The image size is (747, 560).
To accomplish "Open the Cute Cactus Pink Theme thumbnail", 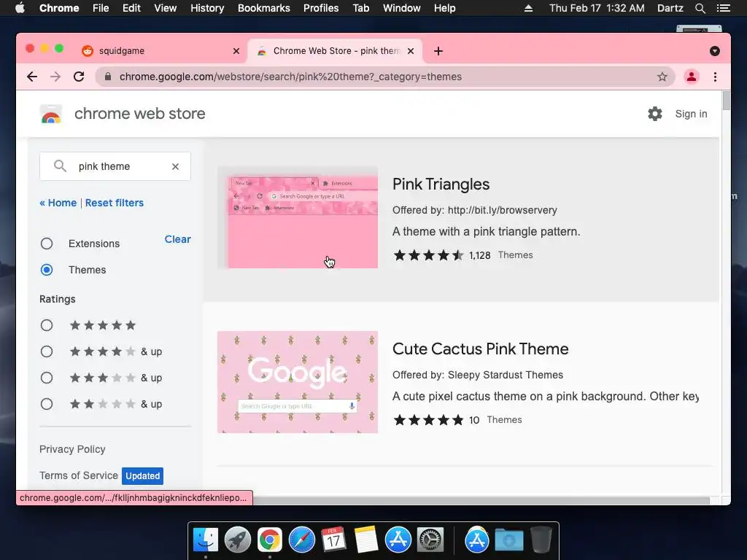I will [x=298, y=382].
